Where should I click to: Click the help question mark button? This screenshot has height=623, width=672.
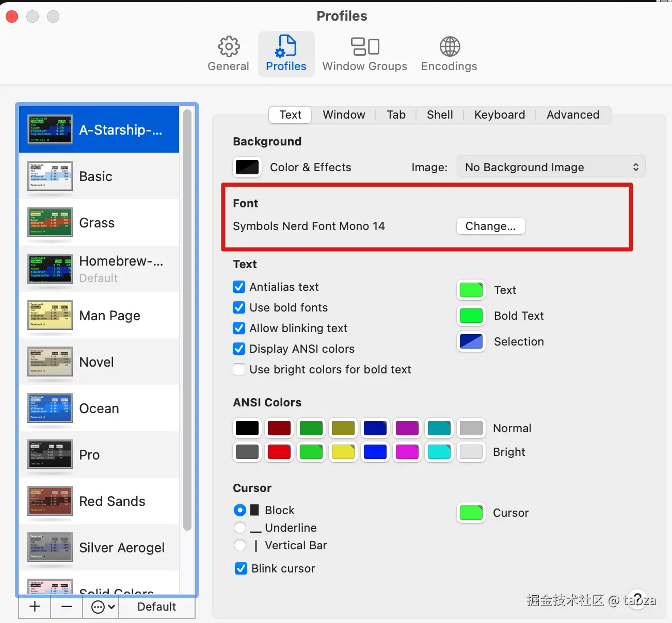(x=638, y=599)
